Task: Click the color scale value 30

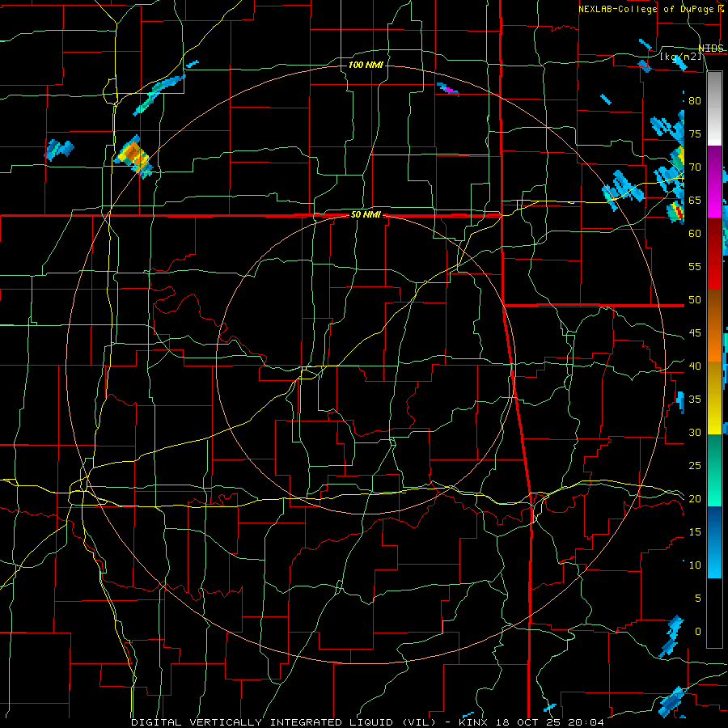Action: point(695,432)
